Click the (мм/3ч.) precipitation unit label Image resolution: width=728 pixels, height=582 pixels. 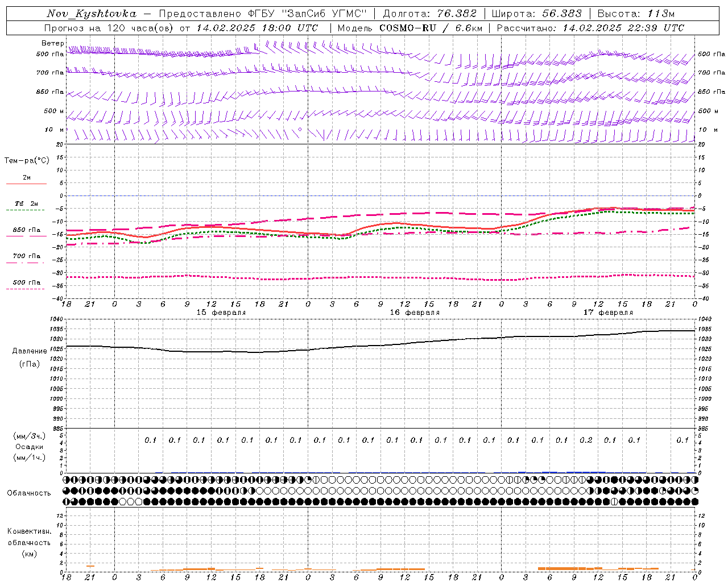coord(30,436)
